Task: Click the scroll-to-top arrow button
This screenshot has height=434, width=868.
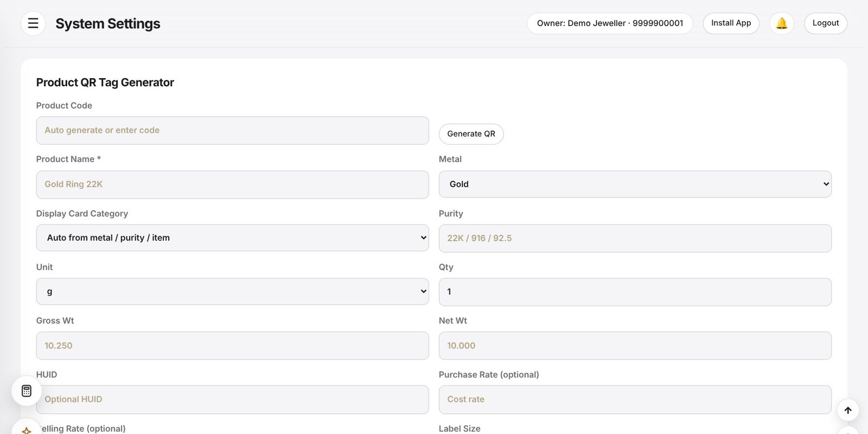Action: click(848, 410)
